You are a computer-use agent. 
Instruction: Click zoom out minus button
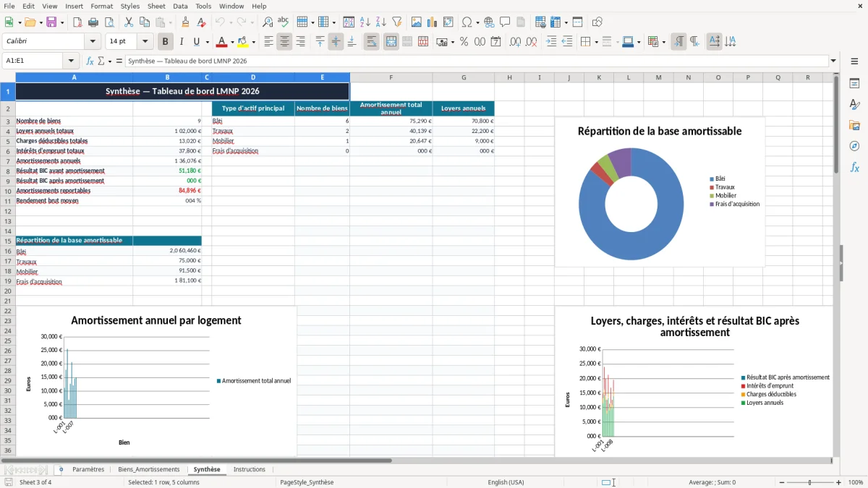pos(781,482)
